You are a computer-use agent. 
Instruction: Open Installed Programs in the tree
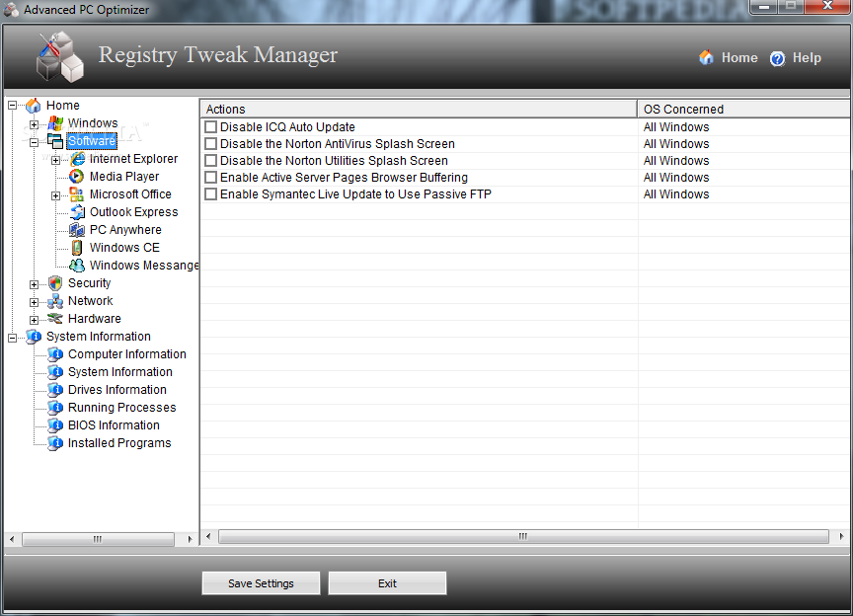click(x=119, y=443)
